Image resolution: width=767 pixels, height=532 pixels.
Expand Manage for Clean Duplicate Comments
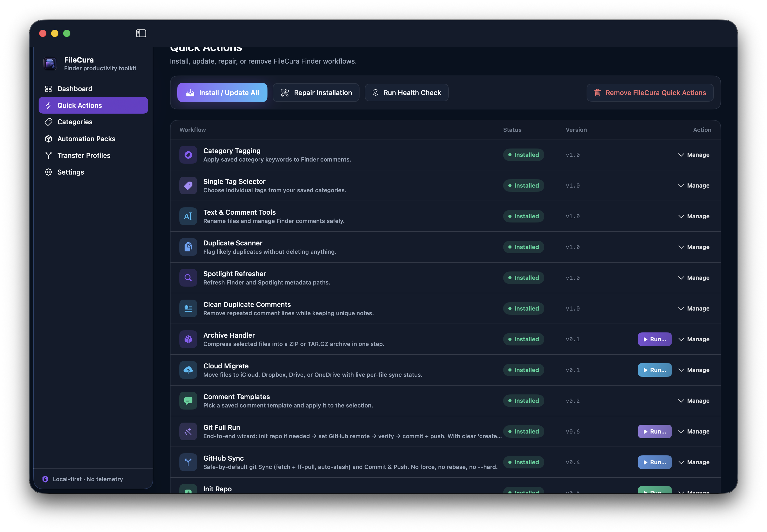click(x=694, y=309)
